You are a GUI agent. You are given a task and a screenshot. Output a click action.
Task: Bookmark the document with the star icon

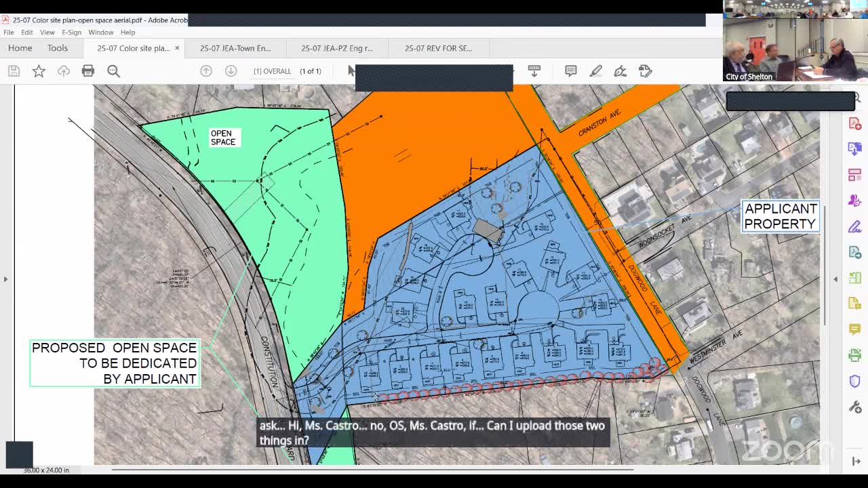(39, 71)
